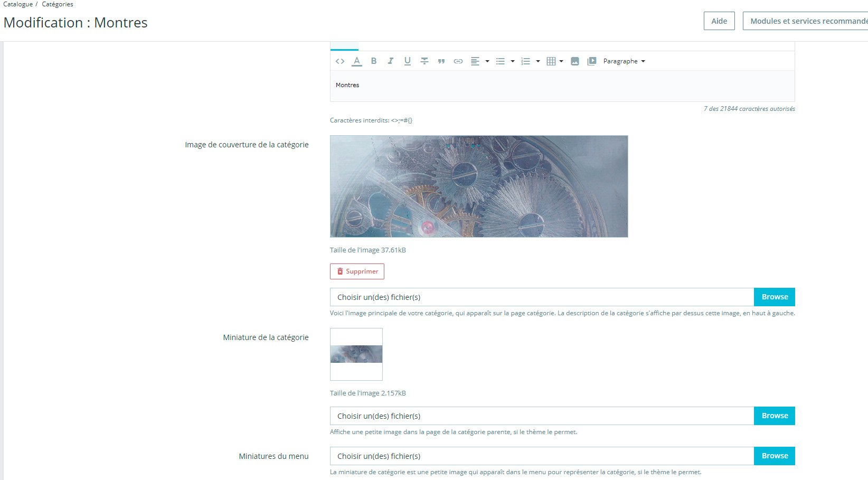The height and width of the screenshot is (480, 868).
Task: Click the category thumbnail preview image
Action: pyautogui.click(x=356, y=354)
